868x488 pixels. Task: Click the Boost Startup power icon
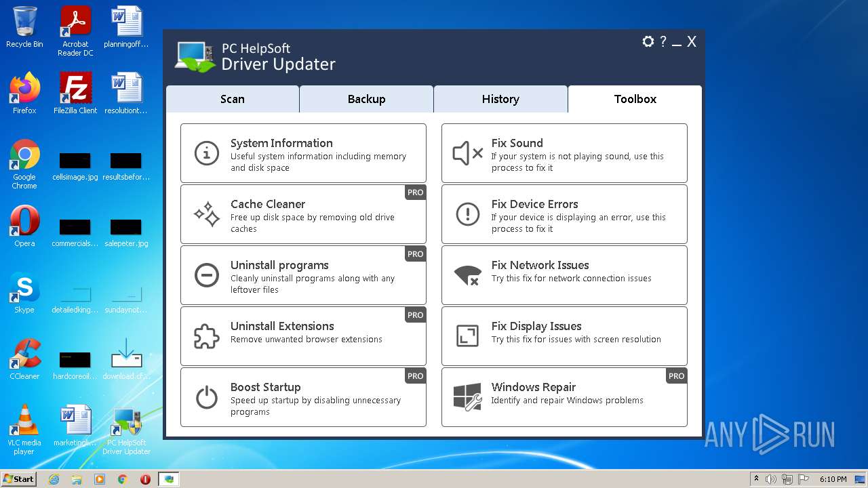(x=207, y=397)
